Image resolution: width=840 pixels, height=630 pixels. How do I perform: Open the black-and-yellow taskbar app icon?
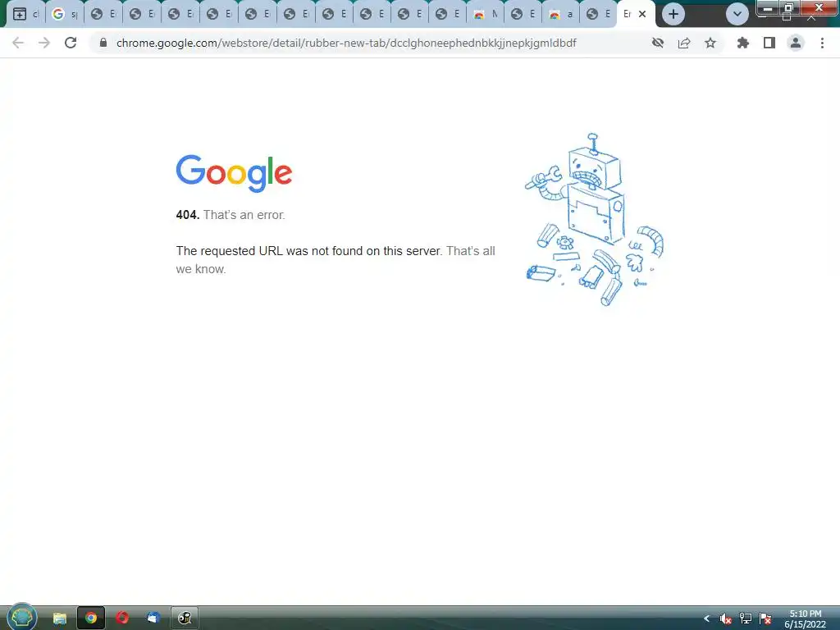click(185, 619)
